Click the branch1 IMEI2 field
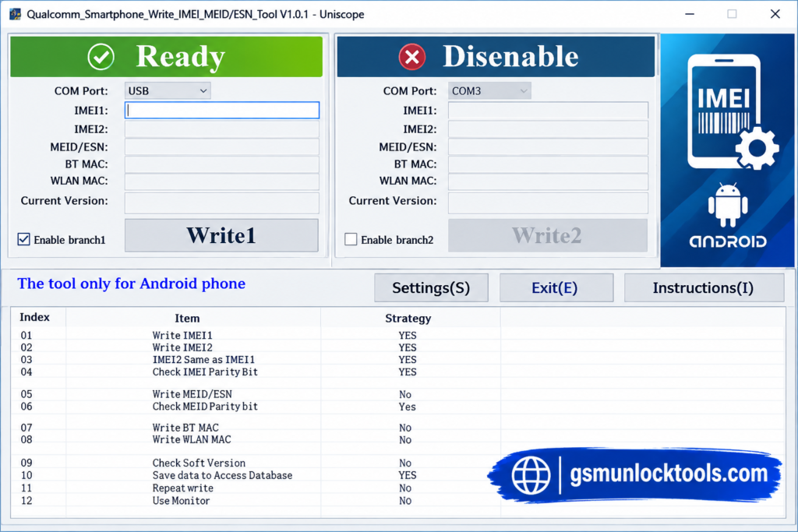The image size is (798, 532). coord(222,129)
